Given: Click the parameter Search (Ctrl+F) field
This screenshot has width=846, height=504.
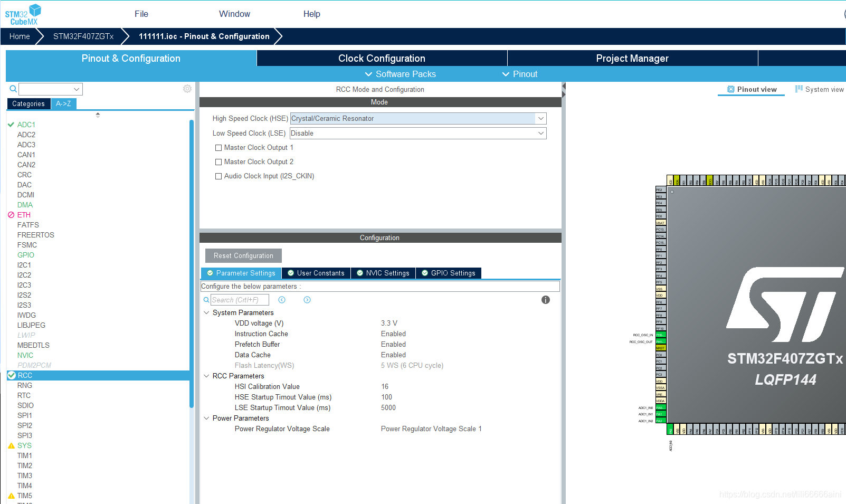Looking at the screenshot, I should (x=240, y=300).
